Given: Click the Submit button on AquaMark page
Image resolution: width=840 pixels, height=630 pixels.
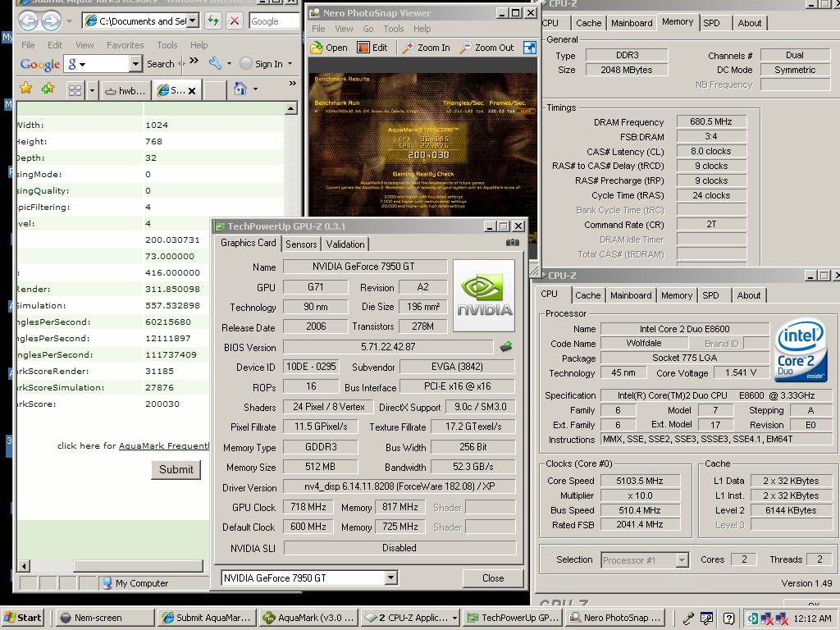Looking at the screenshot, I should tap(176, 469).
